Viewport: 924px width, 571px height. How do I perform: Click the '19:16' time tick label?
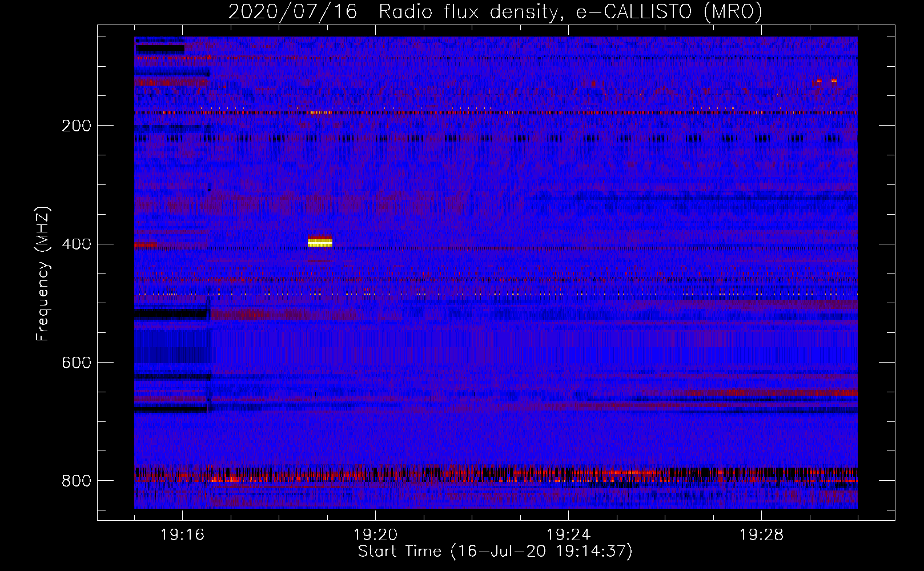(x=182, y=535)
